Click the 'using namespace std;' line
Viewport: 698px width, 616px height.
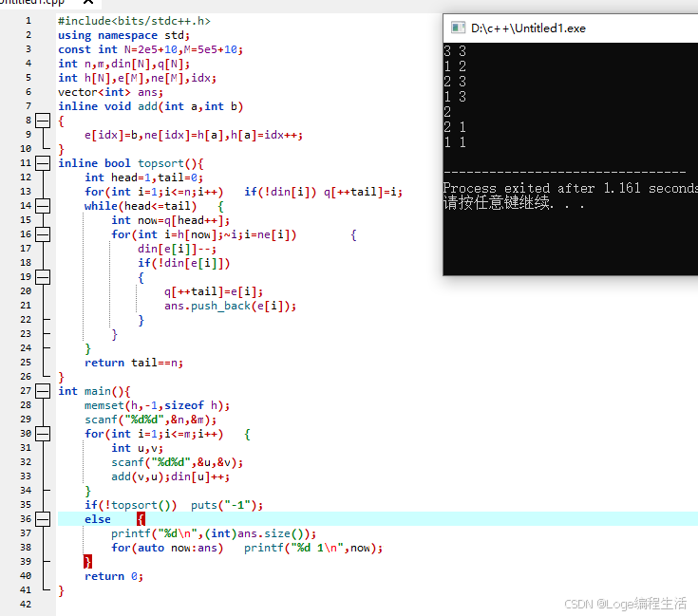(x=123, y=35)
